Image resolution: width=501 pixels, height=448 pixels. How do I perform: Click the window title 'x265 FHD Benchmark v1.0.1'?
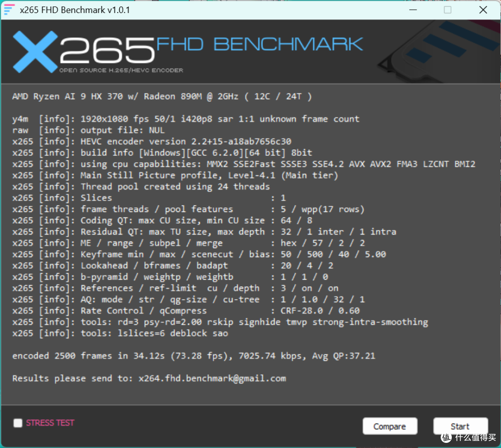point(75,10)
